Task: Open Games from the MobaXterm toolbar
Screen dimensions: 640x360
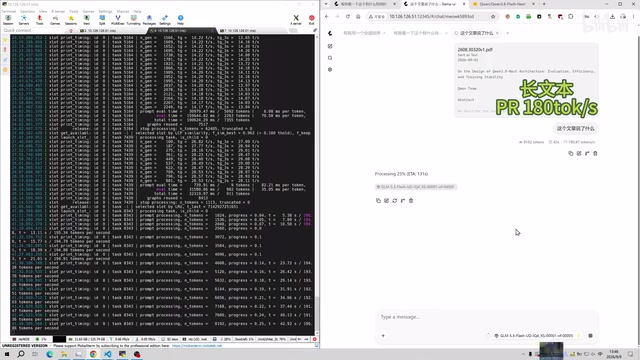Action: (55, 20)
